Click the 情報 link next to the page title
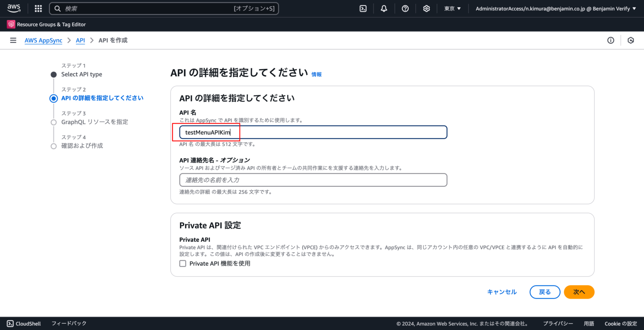Viewport: 644px width, 330px height. [316, 74]
